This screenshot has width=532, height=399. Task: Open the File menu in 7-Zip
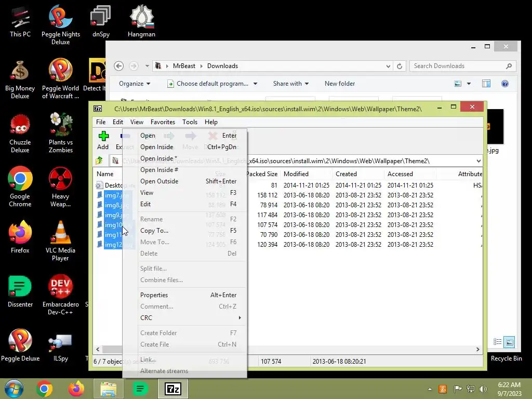[x=101, y=122]
